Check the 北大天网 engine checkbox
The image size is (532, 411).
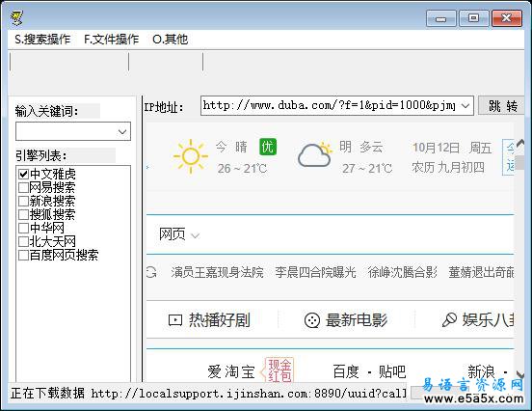[23, 241]
